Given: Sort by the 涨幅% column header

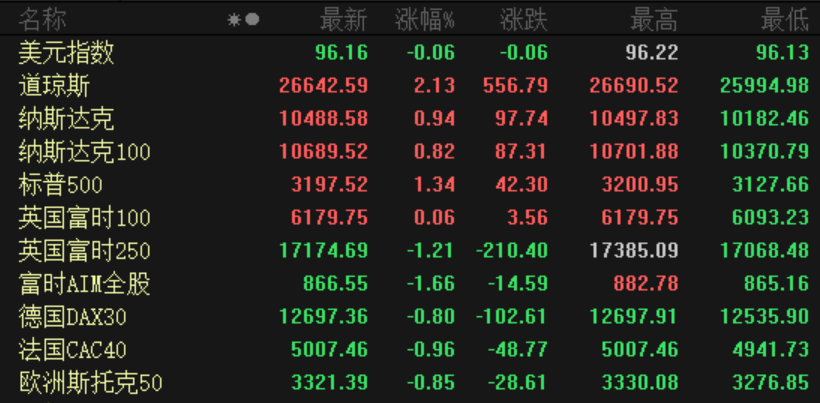Looking at the screenshot, I should [424, 19].
